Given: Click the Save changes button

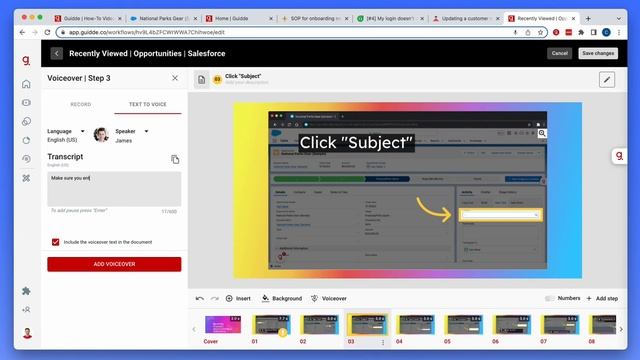Looking at the screenshot, I should [x=598, y=53].
